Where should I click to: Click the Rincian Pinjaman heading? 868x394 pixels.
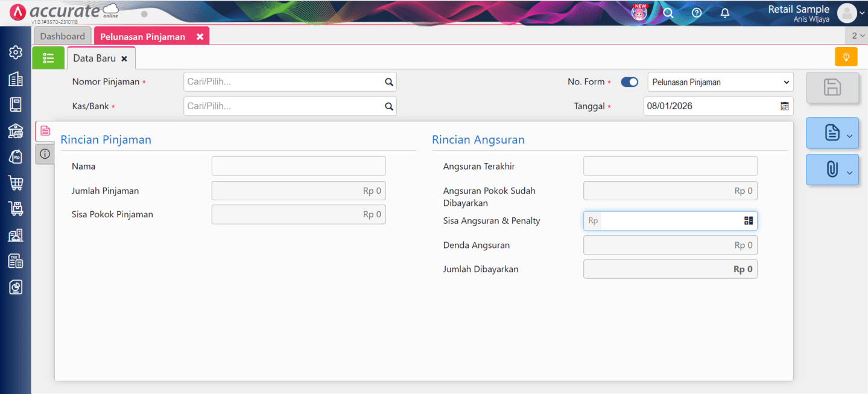[106, 140]
